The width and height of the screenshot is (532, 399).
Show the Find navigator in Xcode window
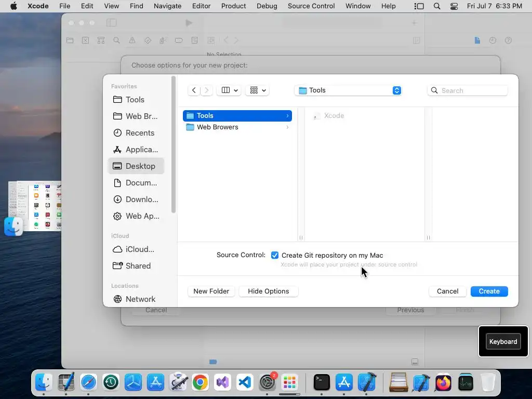point(116,41)
